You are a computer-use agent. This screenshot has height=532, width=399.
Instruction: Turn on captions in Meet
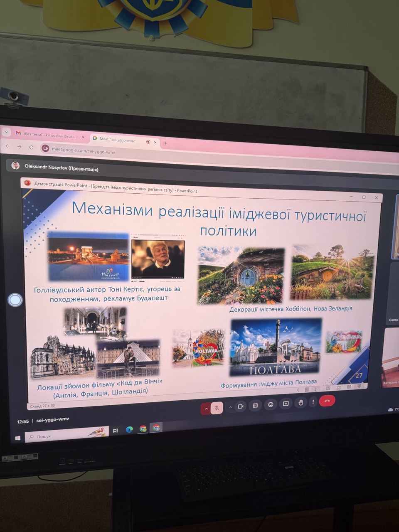255,405
